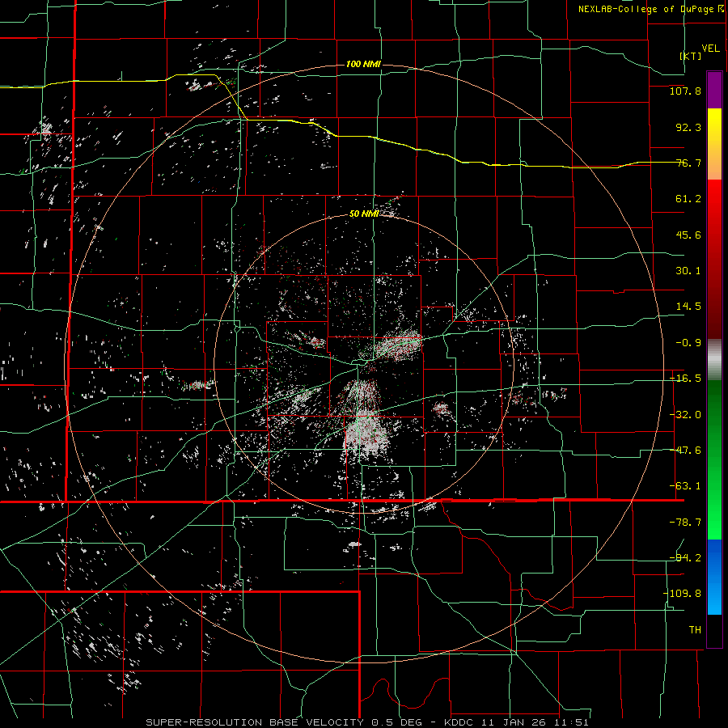Click the 100 NMI range ring label
The height and width of the screenshot is (728, 728).
click(x=363, y=64)
